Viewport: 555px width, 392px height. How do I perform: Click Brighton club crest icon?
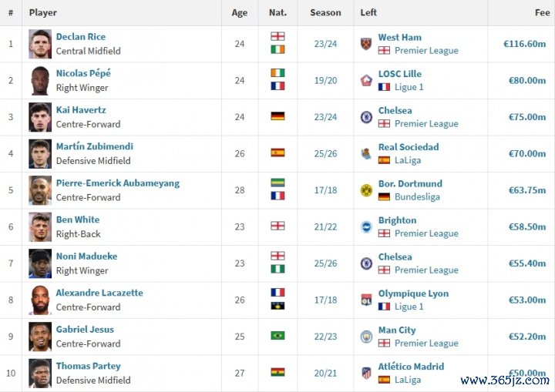click(366, 227)
